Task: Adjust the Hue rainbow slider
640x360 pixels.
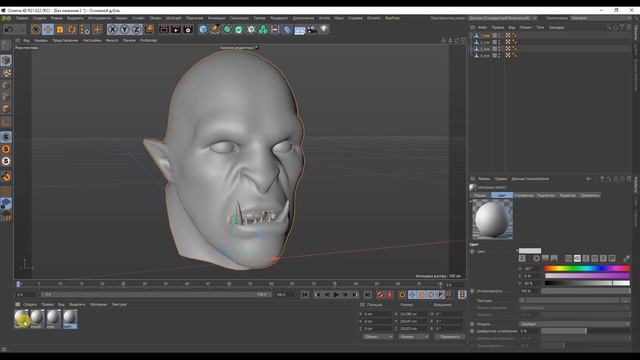Action: pyautogui.click(x=587, y=269)
